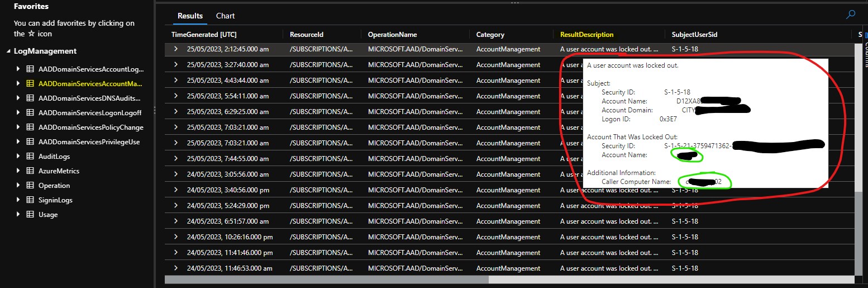Select the highlighted AADDomainServicesAccountMa table name
Image resolution: width=868 pixels, height=288 pixels.
pyautogui.click(x=90, y=84)
